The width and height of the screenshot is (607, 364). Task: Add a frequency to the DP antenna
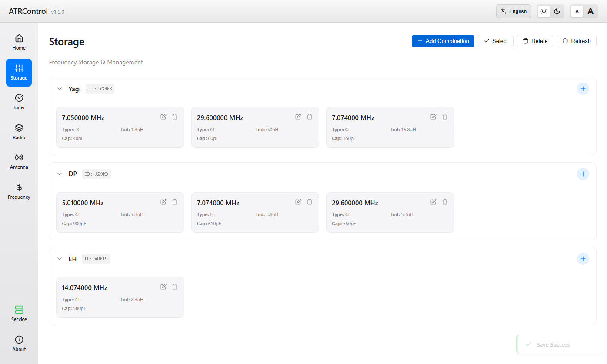[583, 174]
